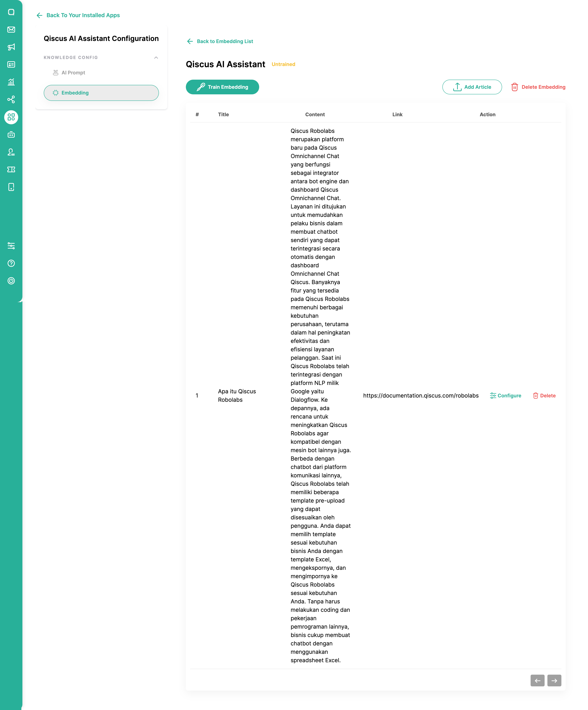Delete the Apa itu Qiscus Robolabs article
Image resolution: width=588 pixels, height=710 pixels.
pos(544,396)
